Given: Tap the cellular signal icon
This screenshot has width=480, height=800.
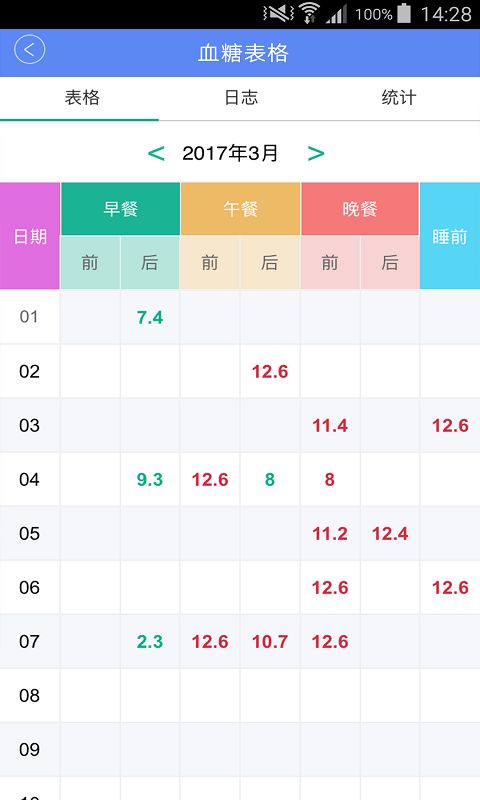Looking at the screenshot, I should point(337,14).
